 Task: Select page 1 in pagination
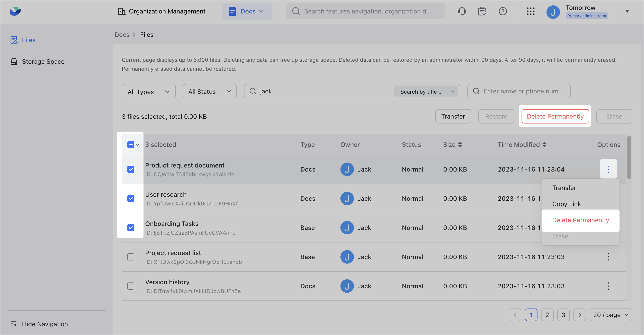[531, 315]
